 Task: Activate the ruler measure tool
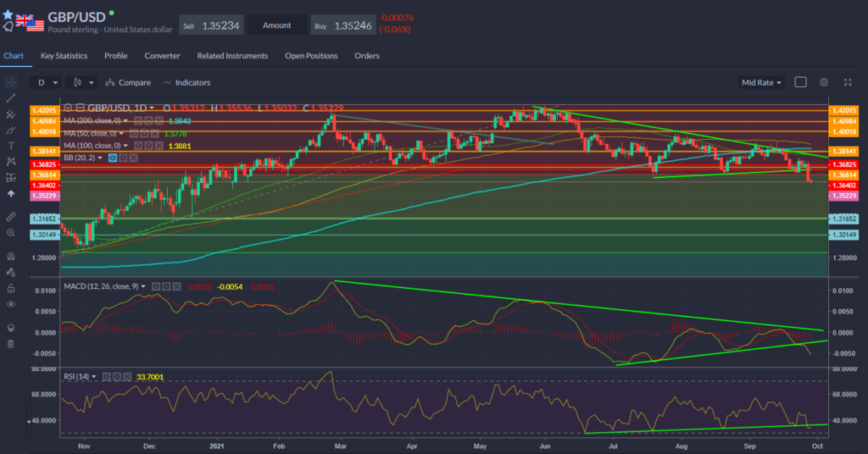click(10, 216)
